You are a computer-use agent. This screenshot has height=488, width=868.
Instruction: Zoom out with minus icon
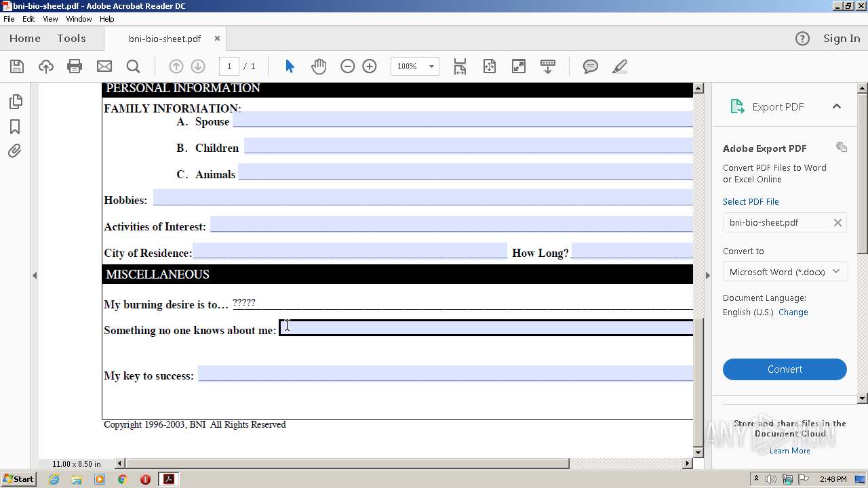click(x=348, y=66)
